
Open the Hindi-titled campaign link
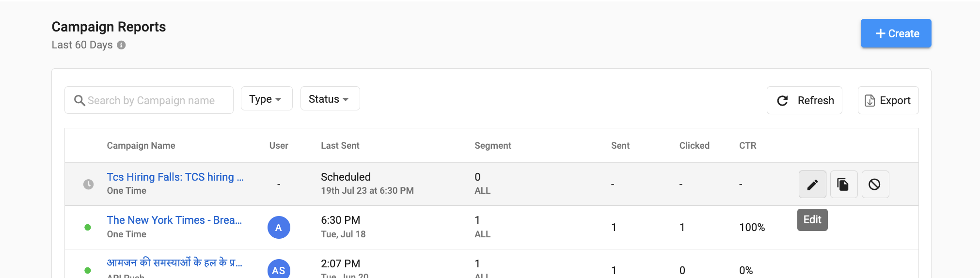[174, 263]
